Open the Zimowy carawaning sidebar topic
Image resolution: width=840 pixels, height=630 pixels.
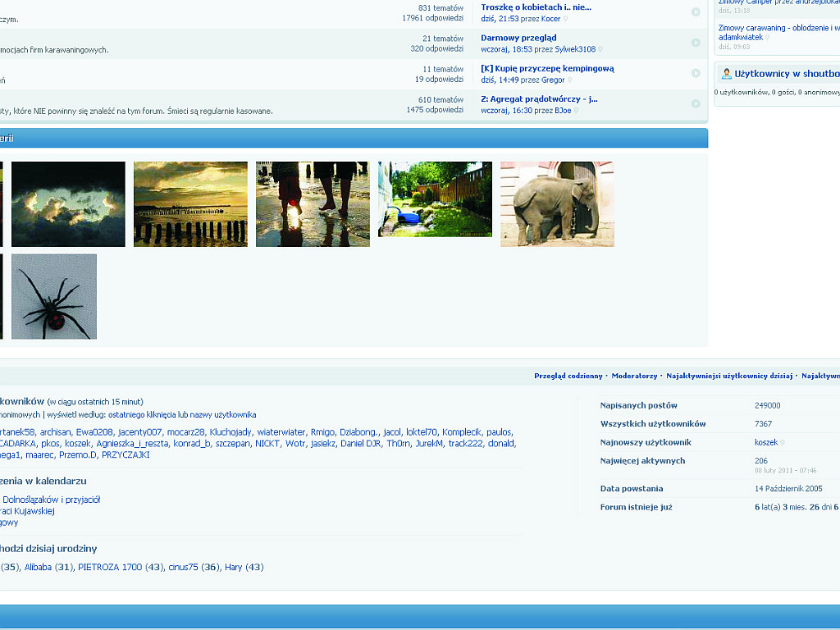point(779,28)
